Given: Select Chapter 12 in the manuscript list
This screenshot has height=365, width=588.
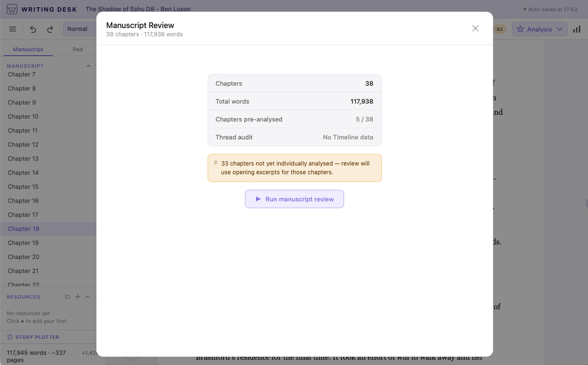Looking at the screenshot, I should [x=48, y=145].
